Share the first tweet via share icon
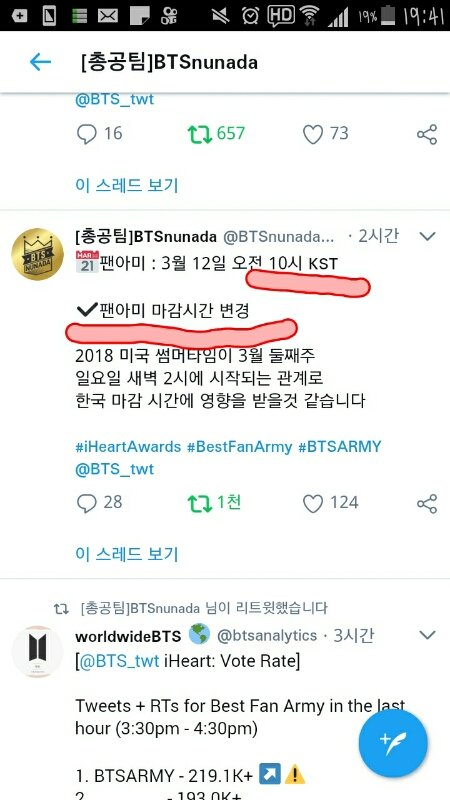450x800 pixels. (427, 134)
